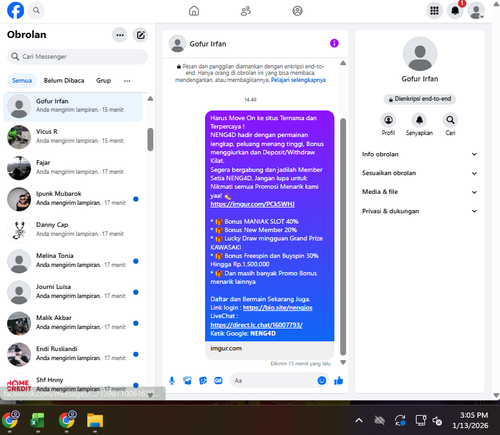Open more chat filters ellipsis

pyautogui.click(x=127, y=81)
